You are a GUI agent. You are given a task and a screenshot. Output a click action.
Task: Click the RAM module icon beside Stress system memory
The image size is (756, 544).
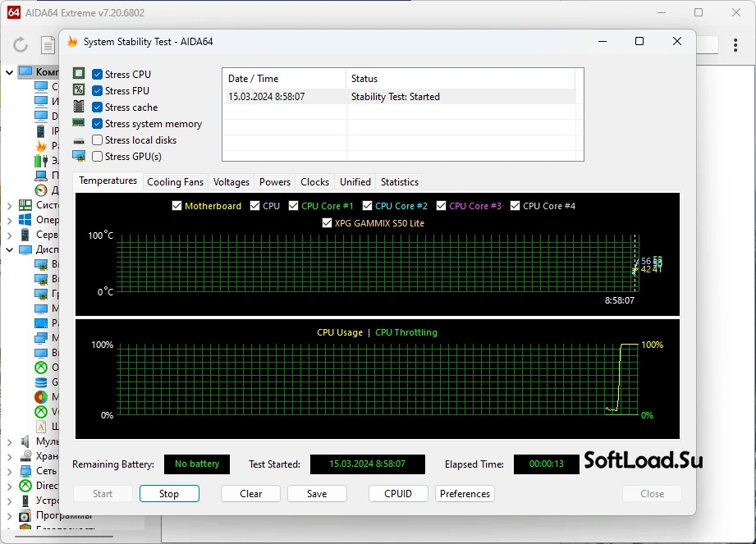79,123
